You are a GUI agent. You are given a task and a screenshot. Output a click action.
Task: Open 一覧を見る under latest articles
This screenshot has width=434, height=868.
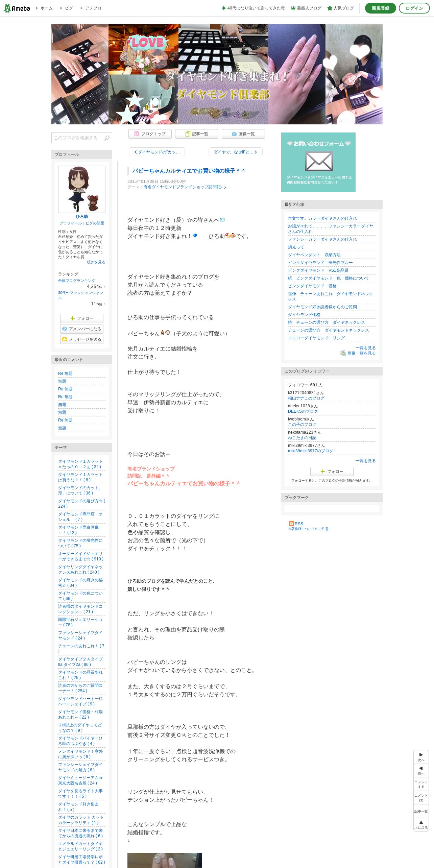pyautogui.click(x=365, y=348)
